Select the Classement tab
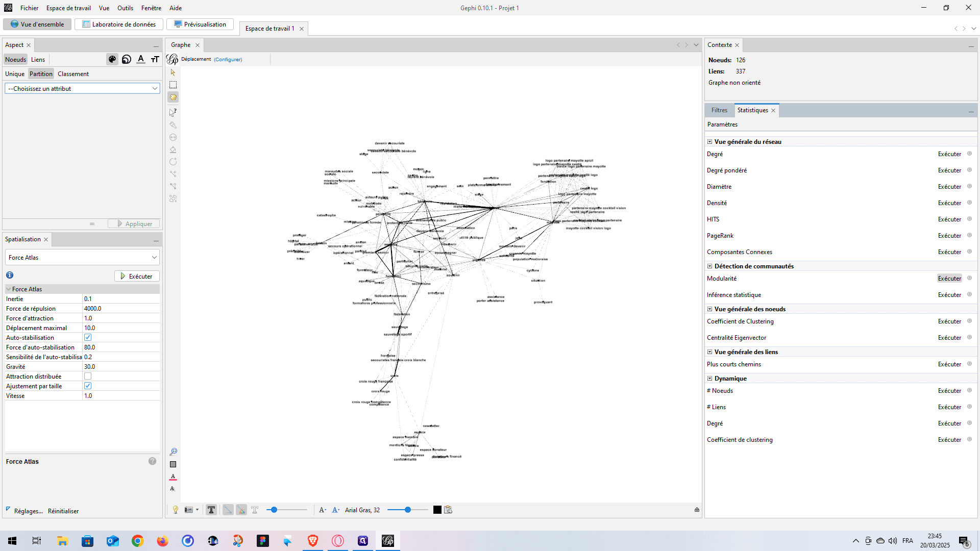980x551 pixels. (73, 74)
